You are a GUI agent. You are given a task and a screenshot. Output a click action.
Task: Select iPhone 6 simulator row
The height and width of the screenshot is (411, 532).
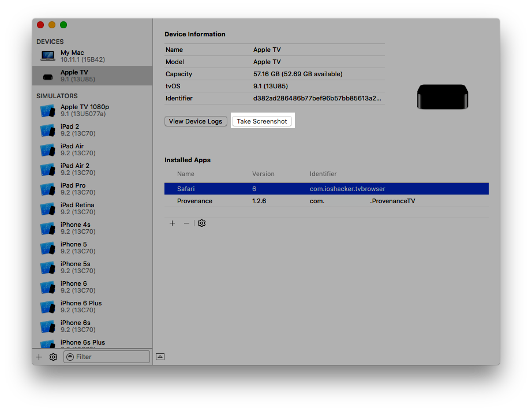click(92, 288)
